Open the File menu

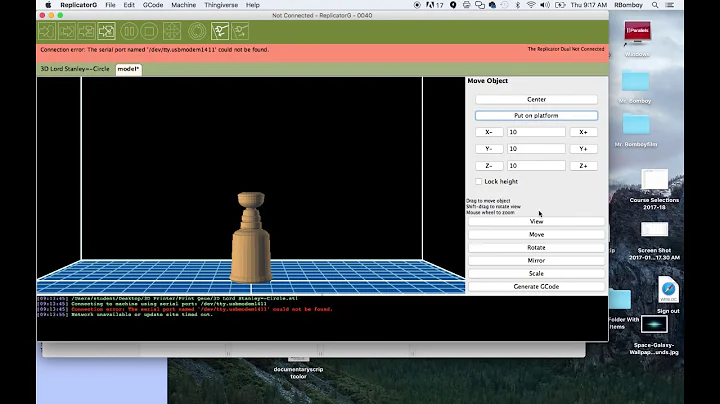[110, 5]
